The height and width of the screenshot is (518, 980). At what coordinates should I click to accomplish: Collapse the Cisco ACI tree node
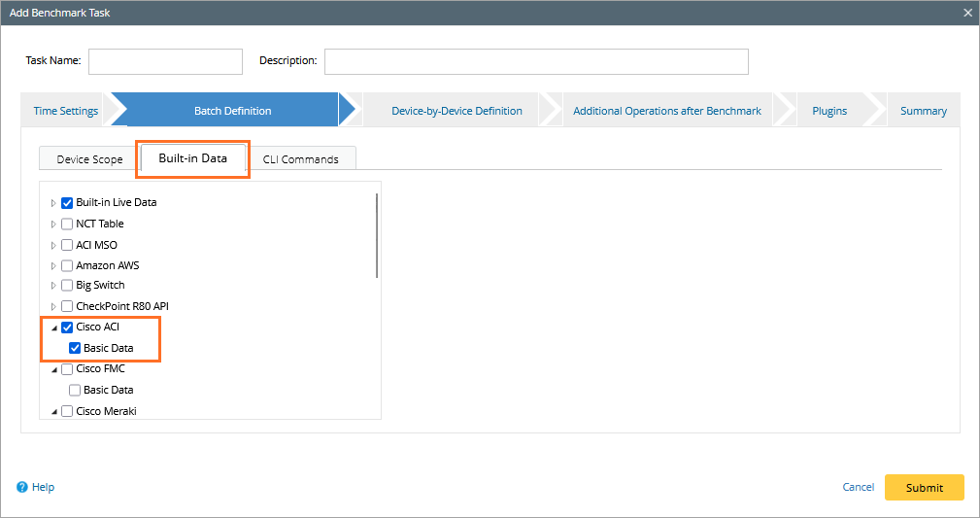pos(53,328)
